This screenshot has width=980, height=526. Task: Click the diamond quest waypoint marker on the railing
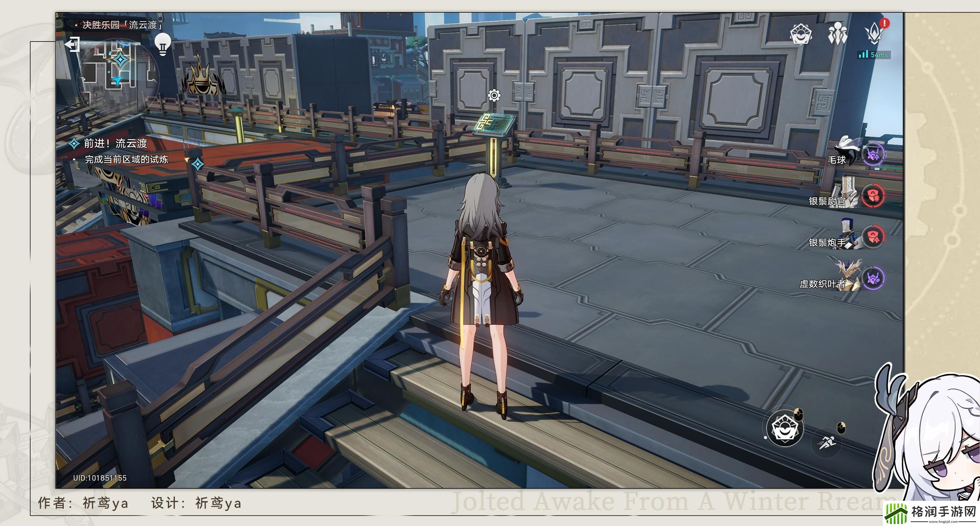(x=198, y=164)
